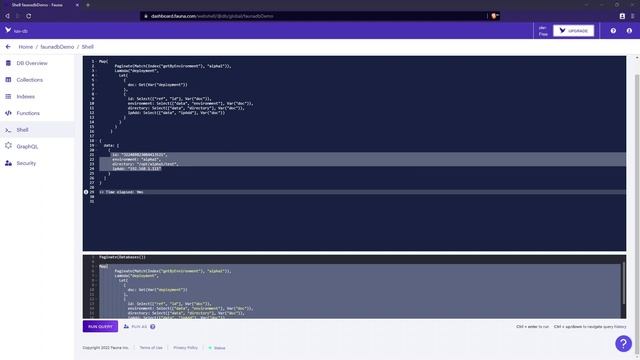Screen dimensions: 640x360
Task: Click the RUN AS button
Action: pyautogui.click(x=135, y=327)
